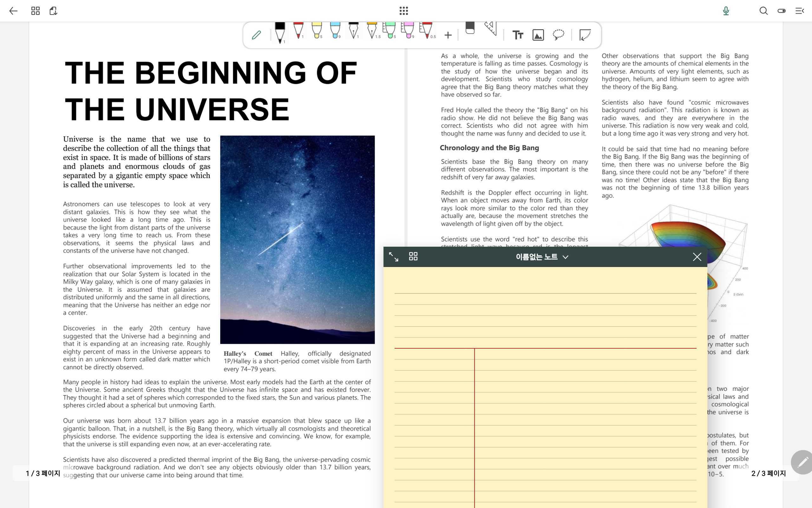Start voice recording with the microphone

click(x=726, y=11)
